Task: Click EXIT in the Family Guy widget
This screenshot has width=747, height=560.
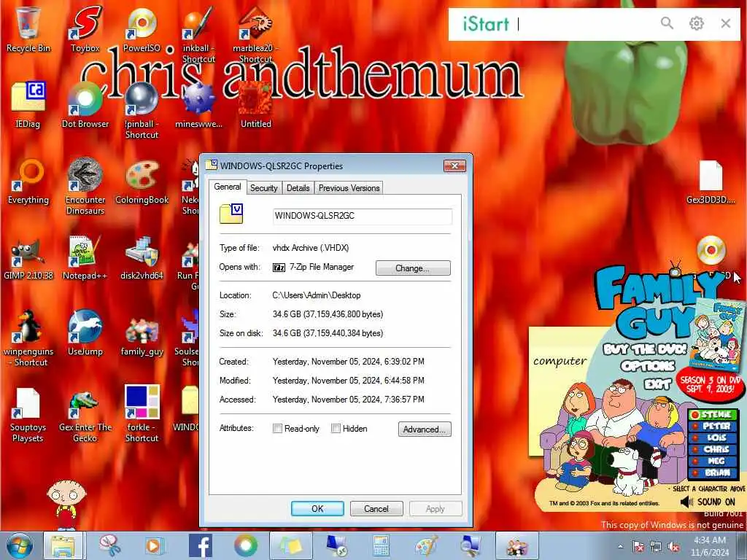Action: [658, 384]
